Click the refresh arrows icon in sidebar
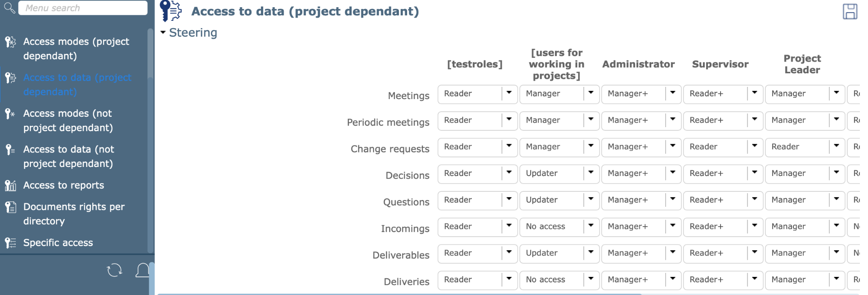 click(x=114, y=270)
